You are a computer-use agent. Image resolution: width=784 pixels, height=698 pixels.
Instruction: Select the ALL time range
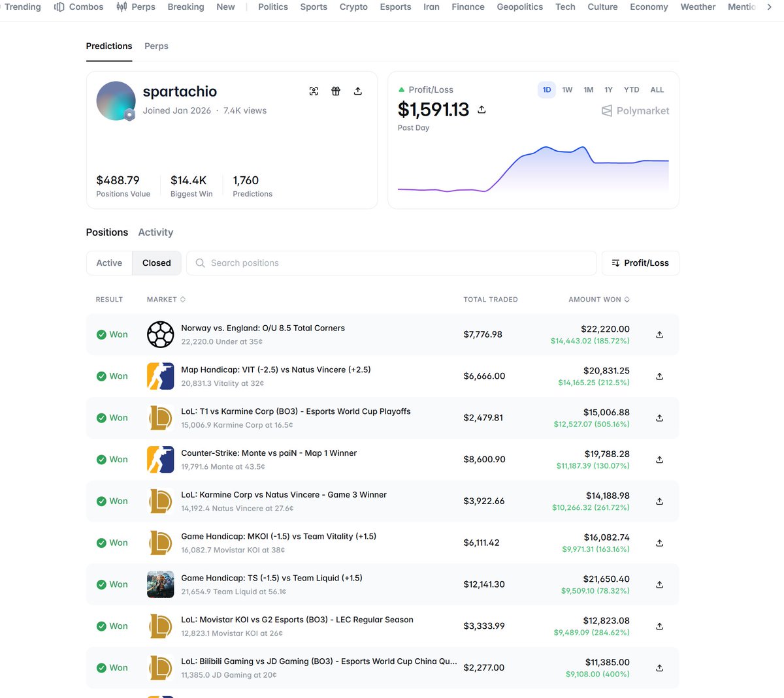657,90
